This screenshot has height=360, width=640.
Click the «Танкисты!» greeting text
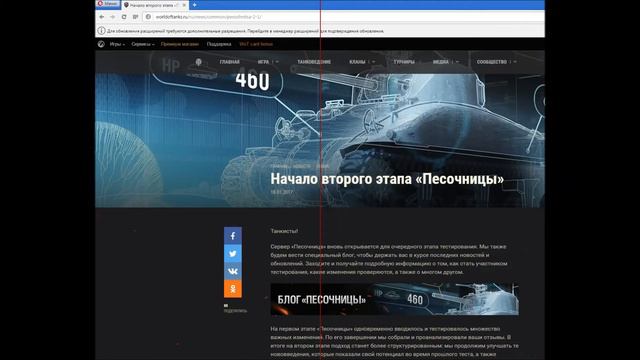coord(284,231)
